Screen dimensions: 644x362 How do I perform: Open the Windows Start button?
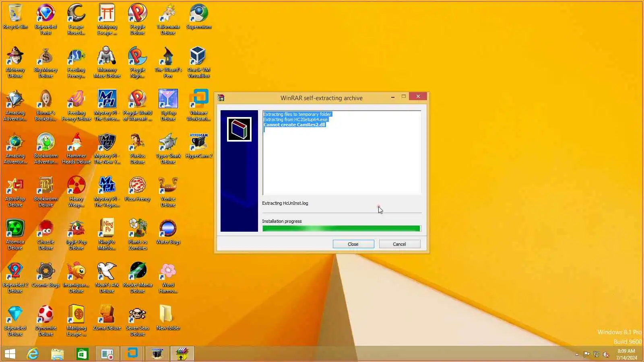[x=10, y=354]
